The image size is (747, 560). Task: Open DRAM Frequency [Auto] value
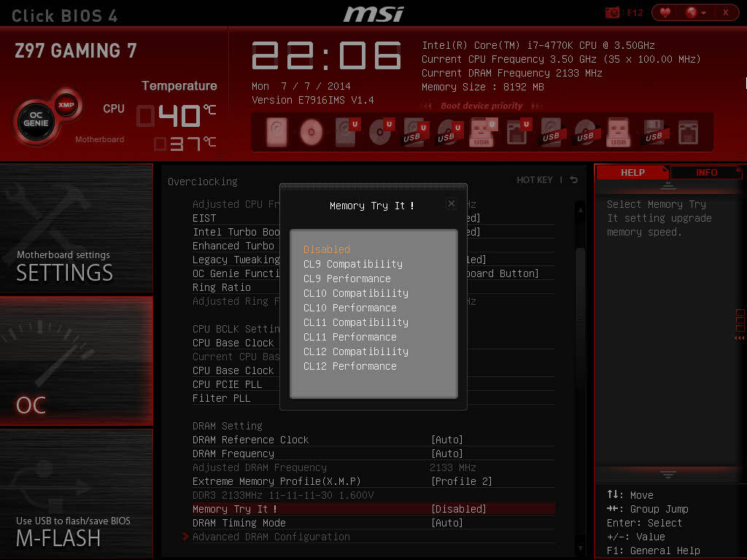tap(447, 454)
